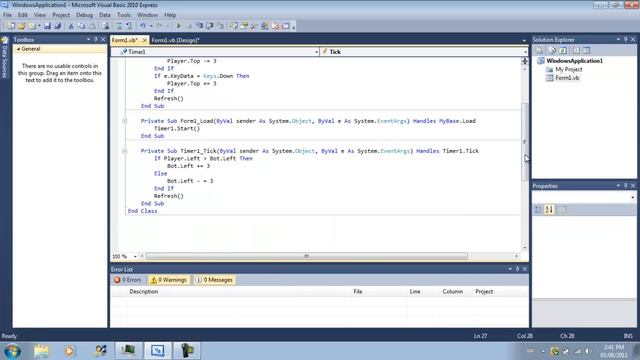Open the Debug menu
640x360 pixels.
click(x=84, y=15)
